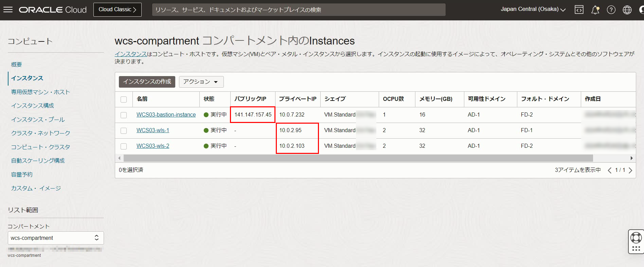Open the WCS03-bastion-instance link
This screenshot has width=644, height=267.
click(166, 115)
